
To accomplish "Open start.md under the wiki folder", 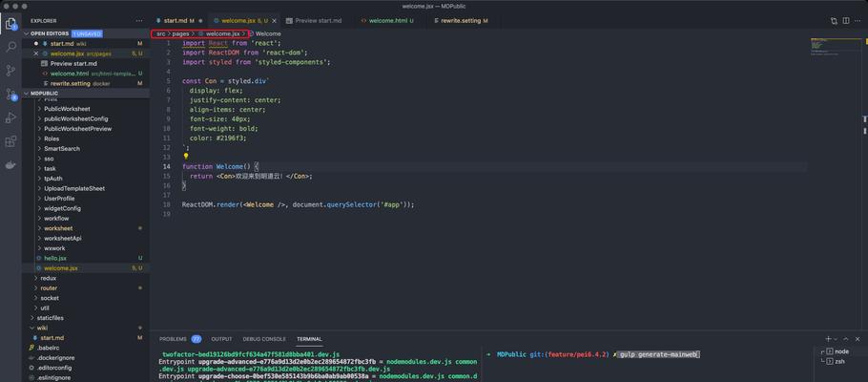I will 52,338.
